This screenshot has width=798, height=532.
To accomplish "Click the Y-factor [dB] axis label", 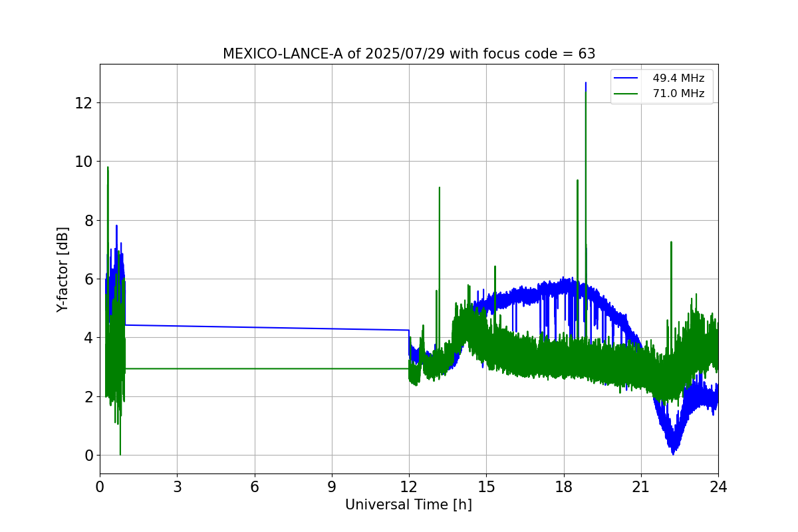I will 63,269.
